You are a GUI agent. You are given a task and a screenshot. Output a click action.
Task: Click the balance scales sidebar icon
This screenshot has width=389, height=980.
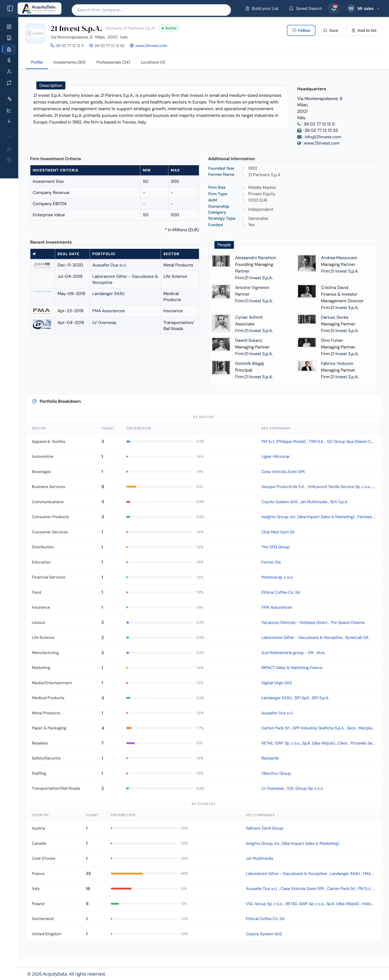(9, 160)
